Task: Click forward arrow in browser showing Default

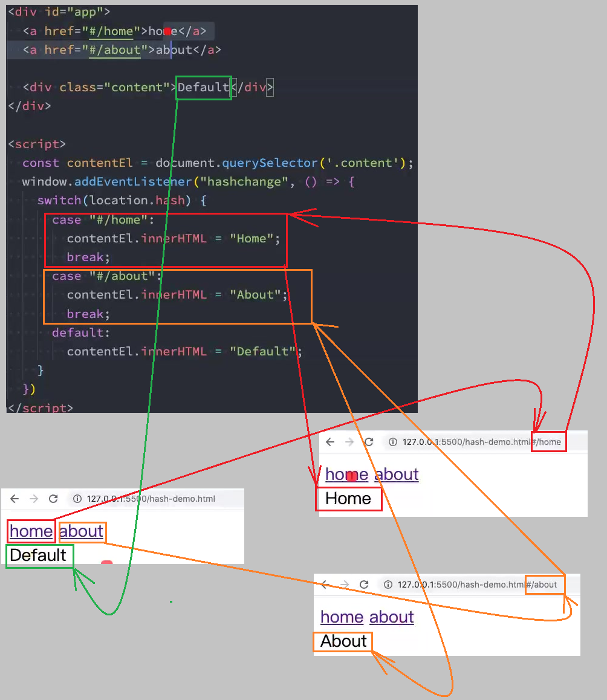Action: point(34,499)
